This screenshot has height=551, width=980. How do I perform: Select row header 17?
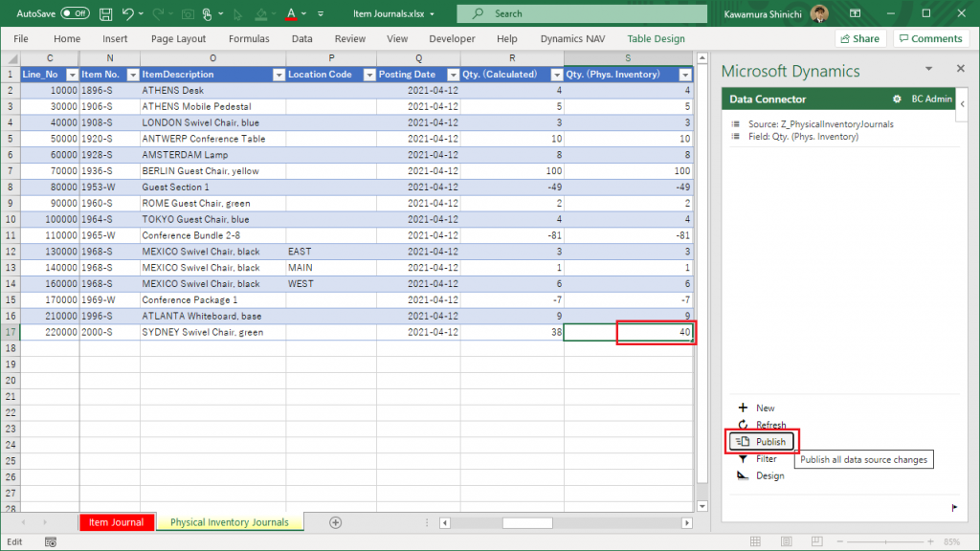pos(10,332)
